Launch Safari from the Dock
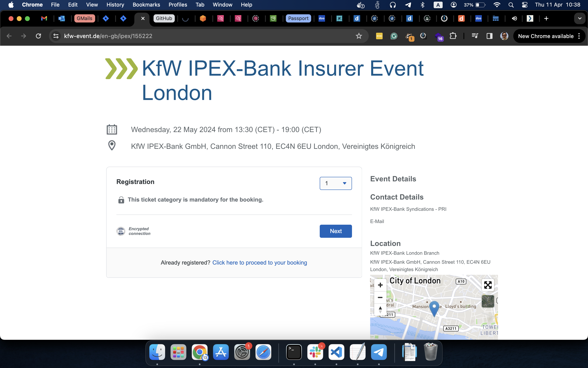The image size is (588, 368). 263,352
